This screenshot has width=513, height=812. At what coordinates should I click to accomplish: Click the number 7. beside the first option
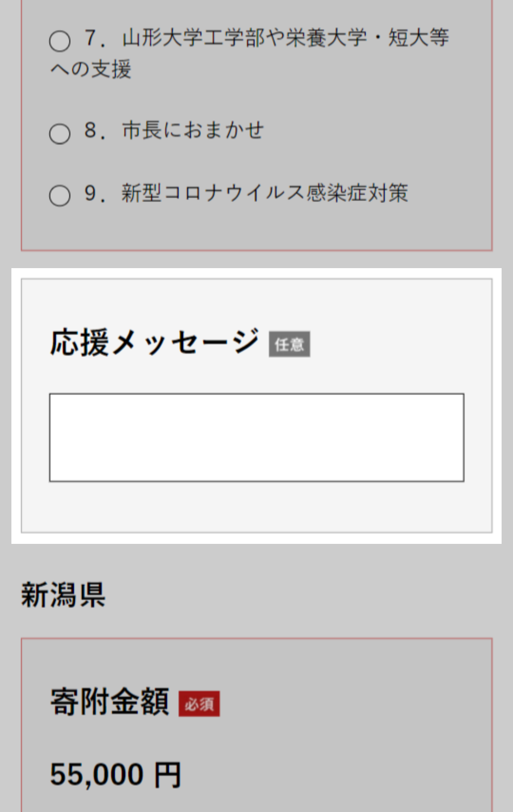tap(94, 38)
